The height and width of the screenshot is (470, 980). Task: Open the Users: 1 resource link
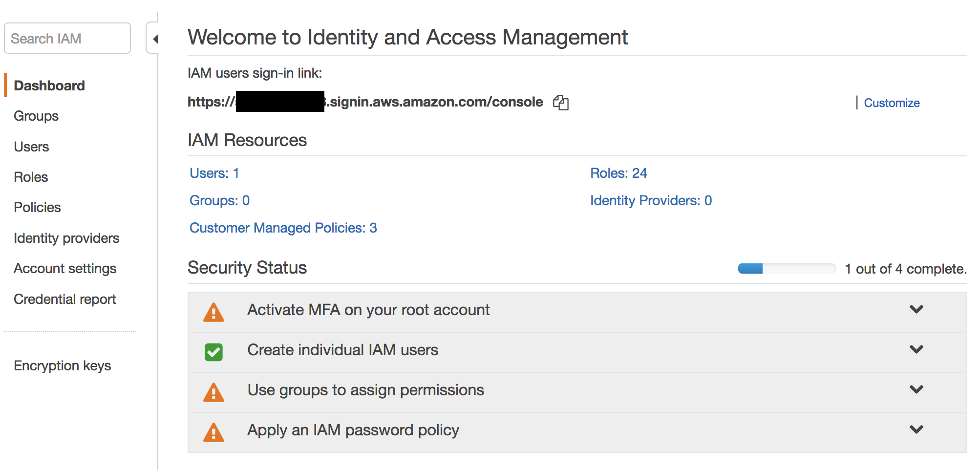214,173
